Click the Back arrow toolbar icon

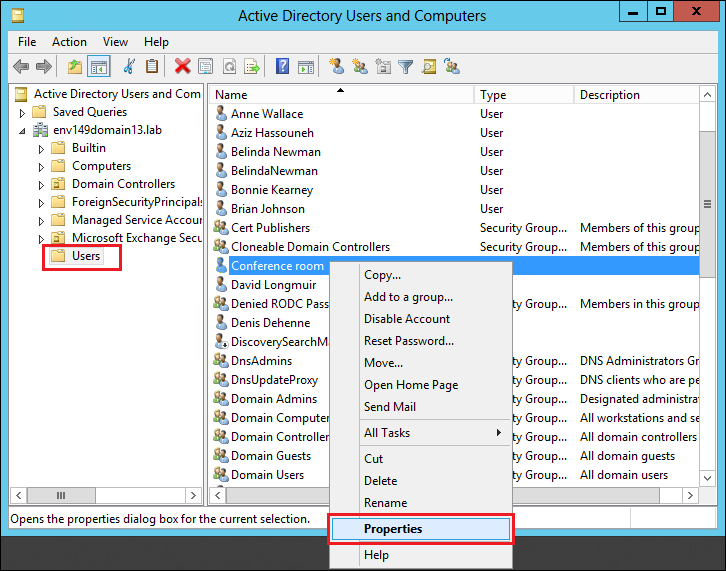(21, 67)
